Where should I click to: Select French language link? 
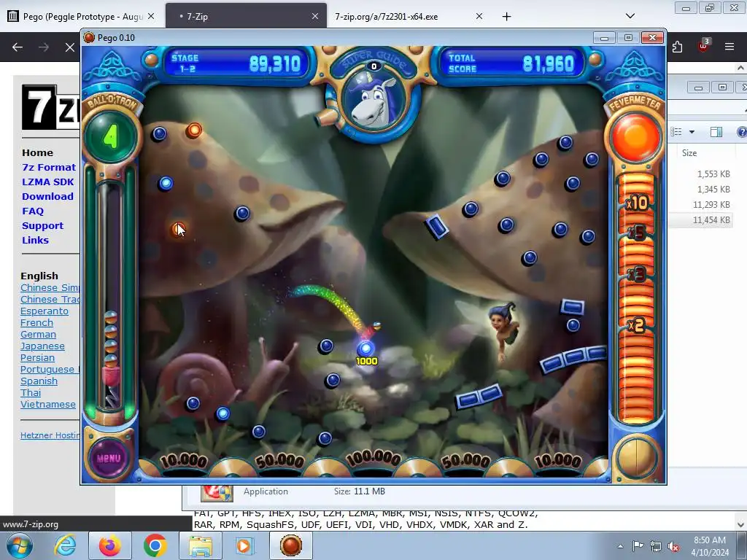(x=36, y=323)
